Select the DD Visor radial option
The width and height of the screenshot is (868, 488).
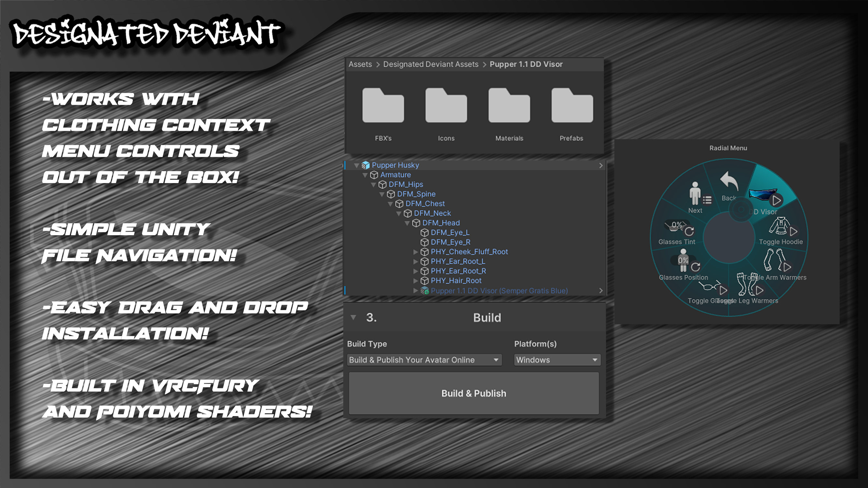766,197
